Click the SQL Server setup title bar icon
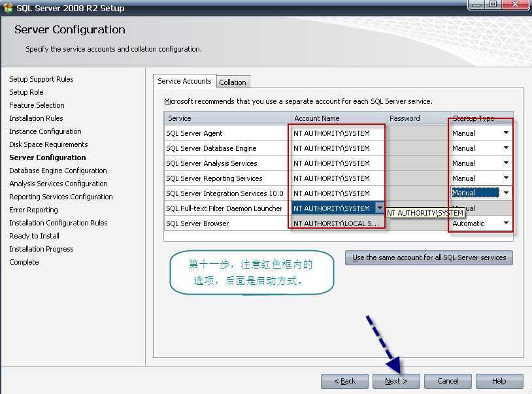 pyautogui.click(x=7, y=8)
